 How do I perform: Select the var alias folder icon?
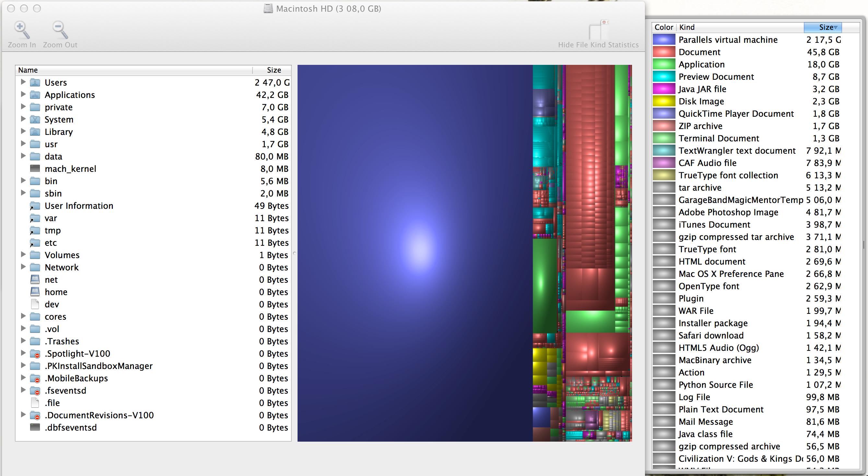point(35,218)
